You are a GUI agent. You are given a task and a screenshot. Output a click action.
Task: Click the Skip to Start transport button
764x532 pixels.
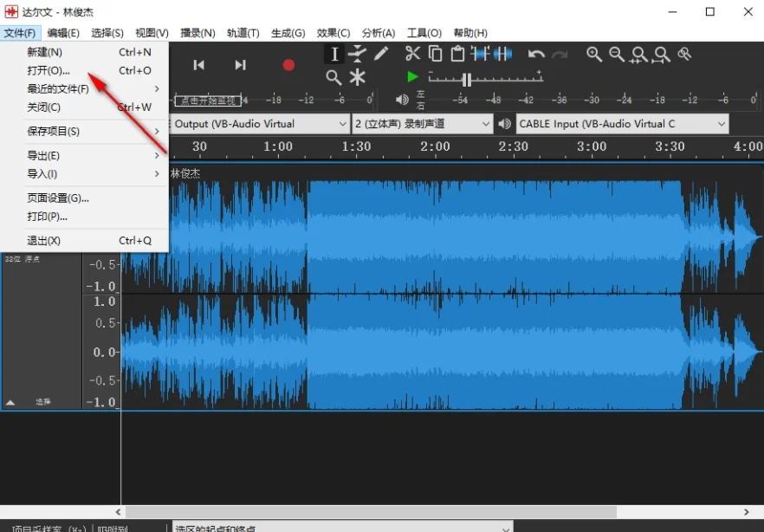[199, 65]
